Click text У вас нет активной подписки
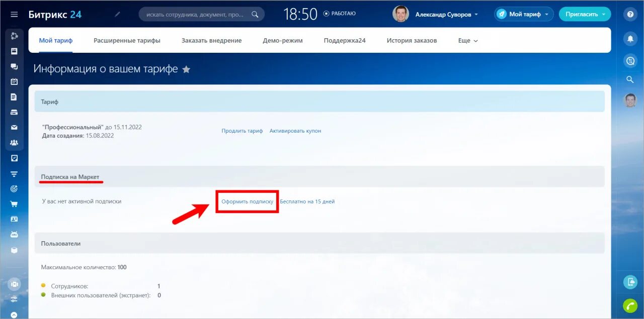This screenshot has height=319, width=644. [82, 201]
